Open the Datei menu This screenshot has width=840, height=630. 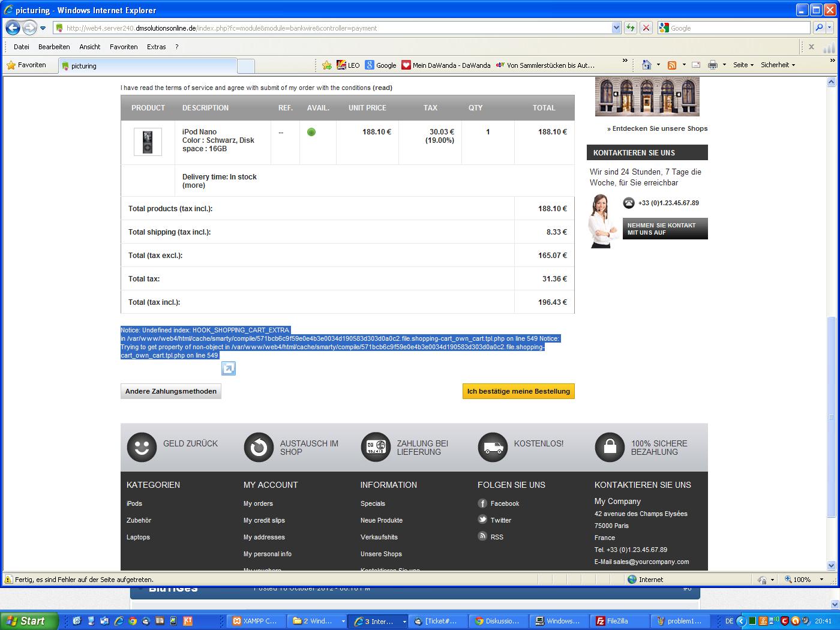[22, 47]
